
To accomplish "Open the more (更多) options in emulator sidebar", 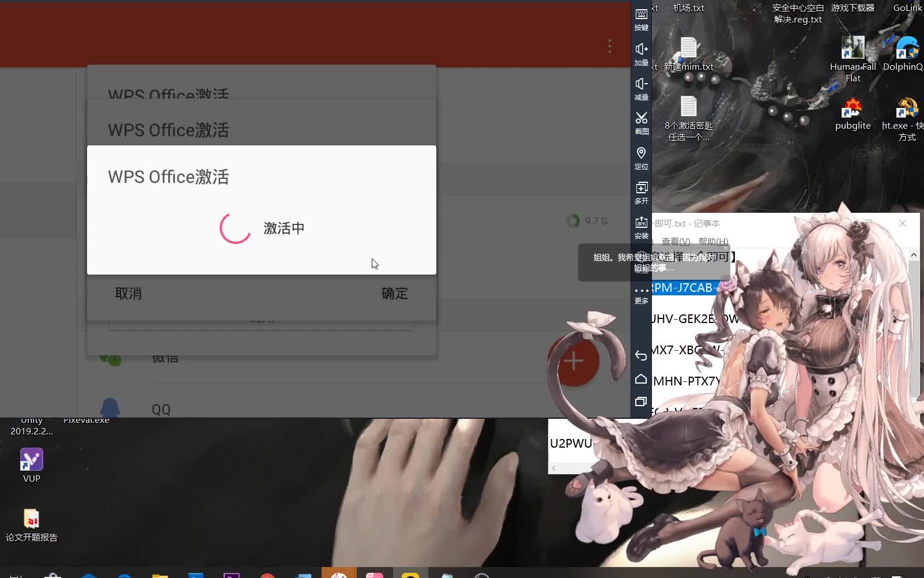I will point(642,295).
